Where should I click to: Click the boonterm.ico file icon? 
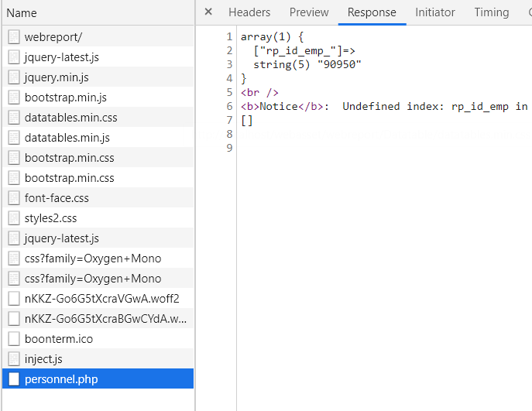click(x=14, y=339)
